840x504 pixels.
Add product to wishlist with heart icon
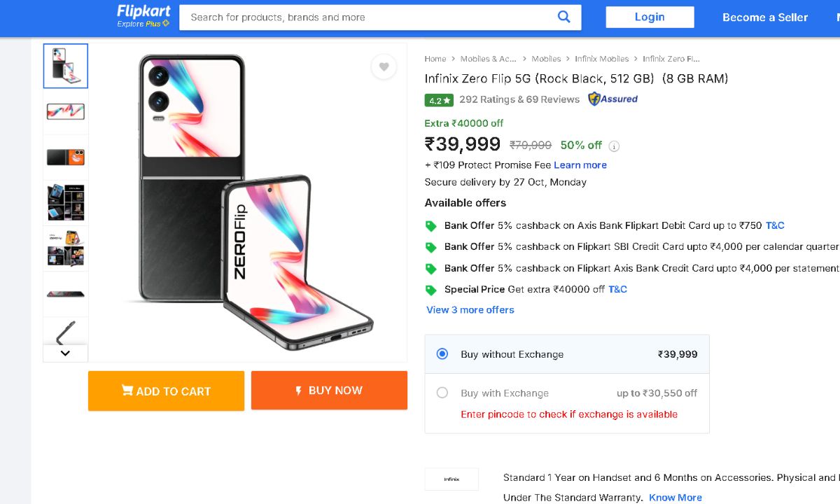[384, 67]
